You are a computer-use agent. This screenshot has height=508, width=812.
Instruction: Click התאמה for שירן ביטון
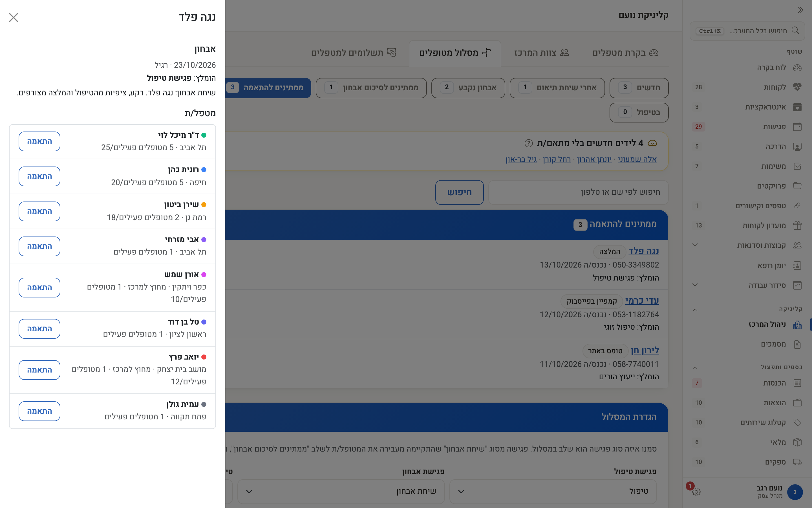coord(39,211)
